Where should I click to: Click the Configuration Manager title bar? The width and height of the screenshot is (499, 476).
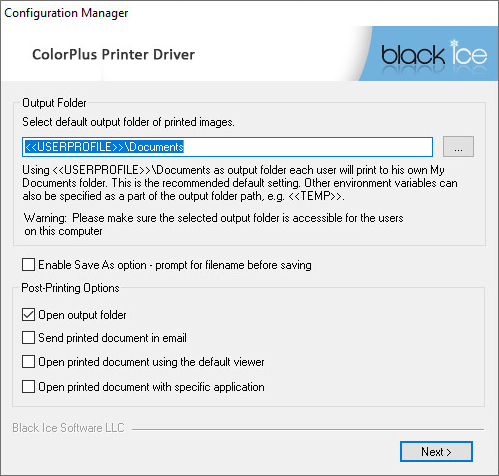point(66,13)
